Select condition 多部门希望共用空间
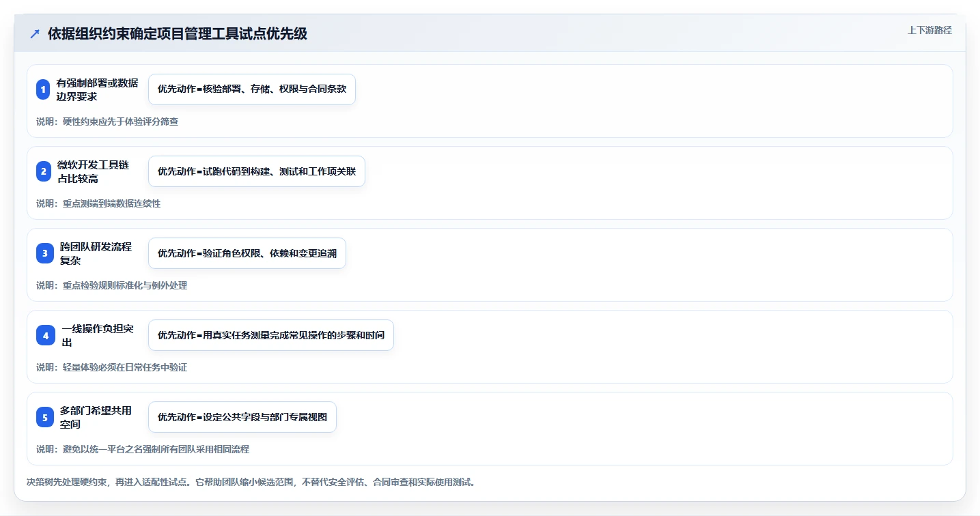The image size is (980, 516). tap(96, 417)
